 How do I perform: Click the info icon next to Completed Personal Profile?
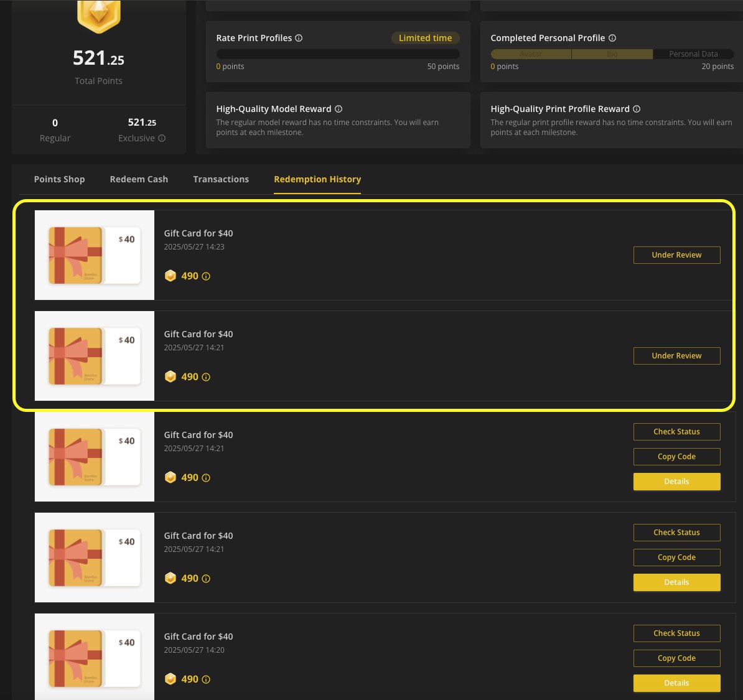612,38
